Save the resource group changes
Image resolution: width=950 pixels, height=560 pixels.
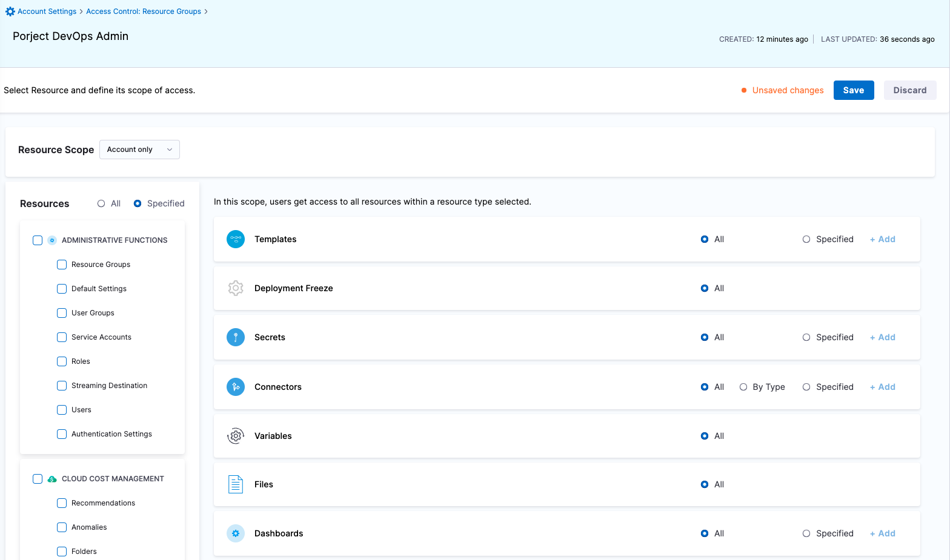point(853,90)
